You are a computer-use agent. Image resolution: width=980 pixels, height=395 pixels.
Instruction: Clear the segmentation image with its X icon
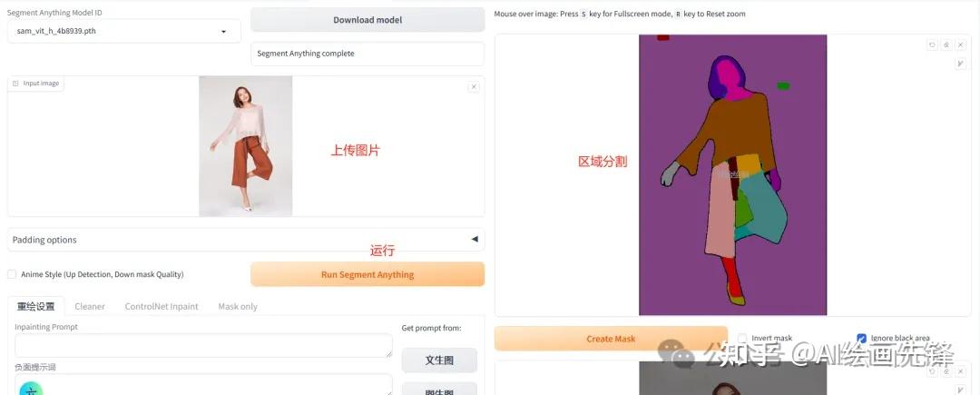(x=961, y=45)
